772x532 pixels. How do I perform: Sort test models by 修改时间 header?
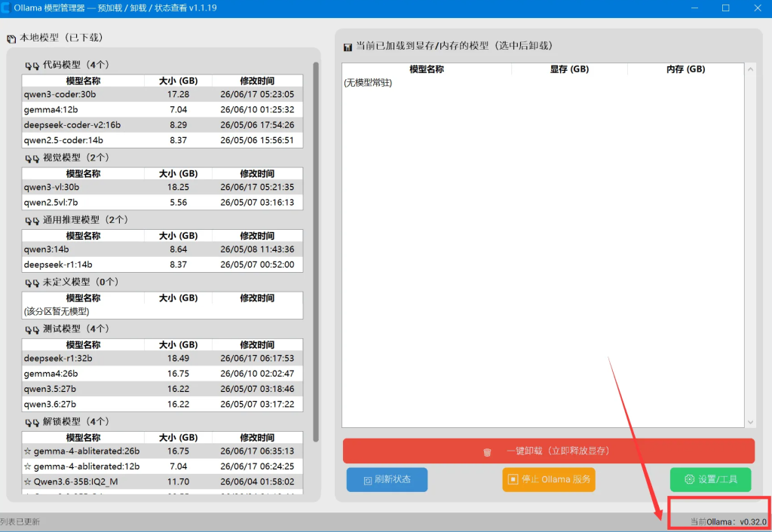click(x=257, y=345)
